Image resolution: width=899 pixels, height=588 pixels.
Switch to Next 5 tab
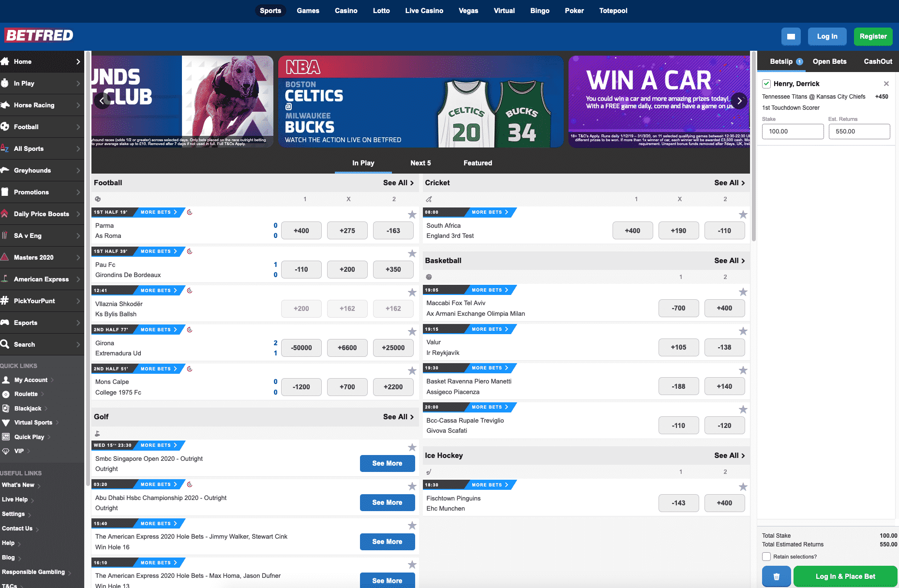[x=420, y=163]
